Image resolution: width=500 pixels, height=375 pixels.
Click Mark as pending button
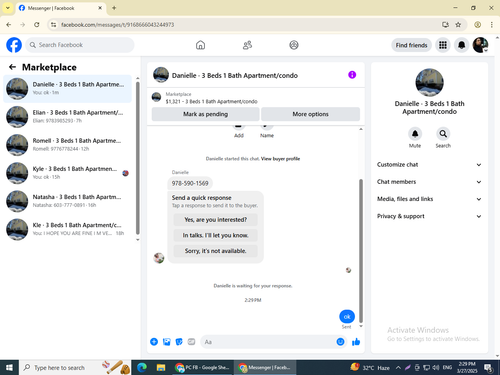coord(205,114)
